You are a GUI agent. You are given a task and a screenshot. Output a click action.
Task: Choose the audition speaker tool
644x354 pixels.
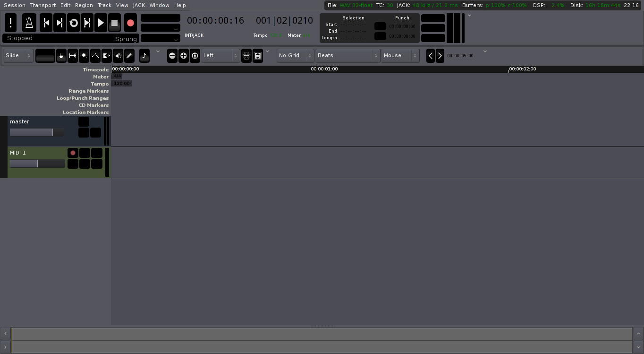coord(118,56)
